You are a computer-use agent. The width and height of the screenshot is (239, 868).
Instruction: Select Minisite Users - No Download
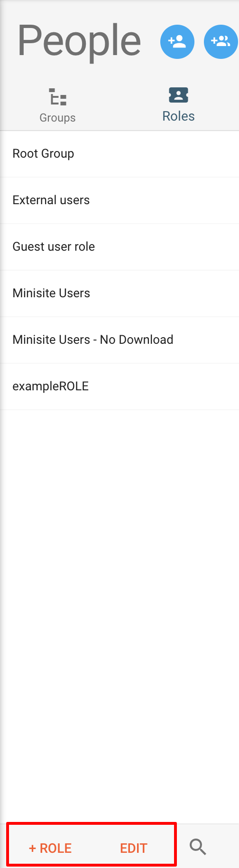pyautogui.click(x=119, y=340)
